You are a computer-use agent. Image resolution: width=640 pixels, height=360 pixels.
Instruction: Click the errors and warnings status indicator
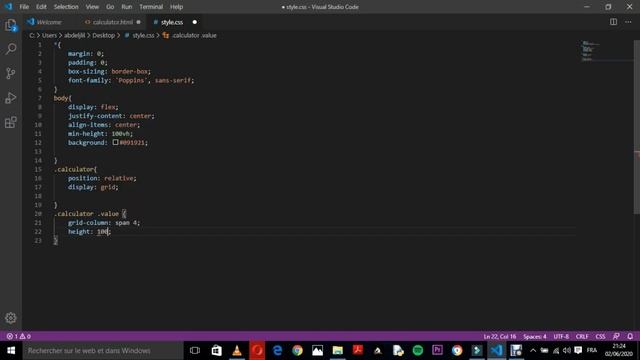[x=18, y=336]
